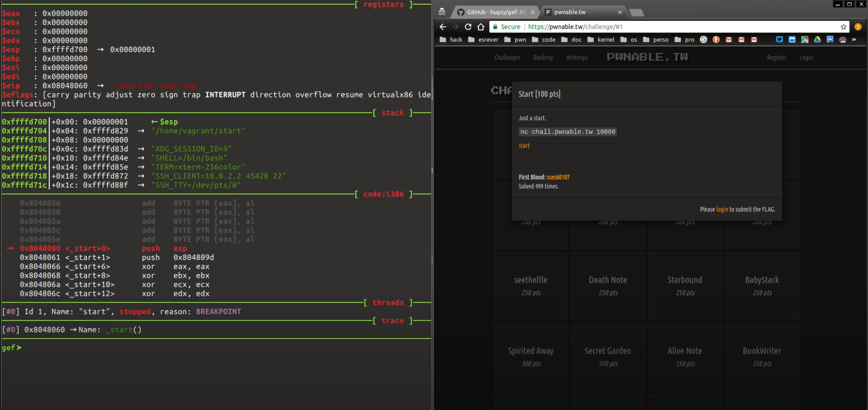This screenshot has width=868, height=410.
Task: Download the orange start binary link
Action: [524, 146]
